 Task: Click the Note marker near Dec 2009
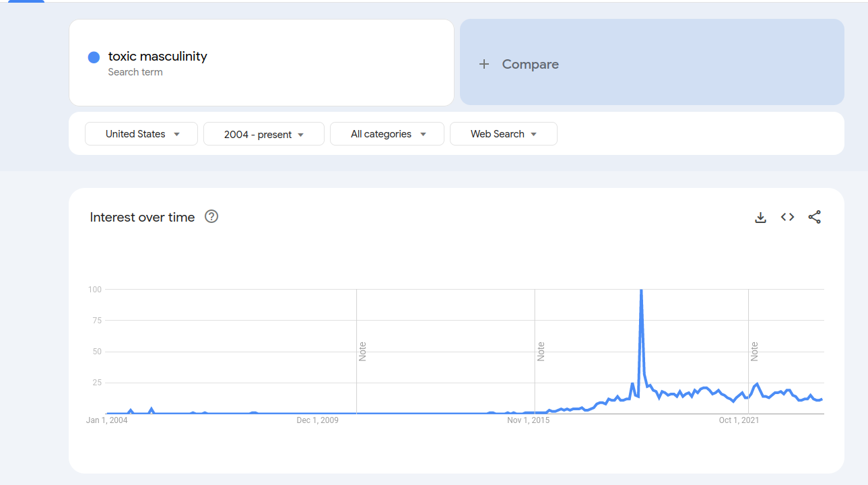click(362, 352)
